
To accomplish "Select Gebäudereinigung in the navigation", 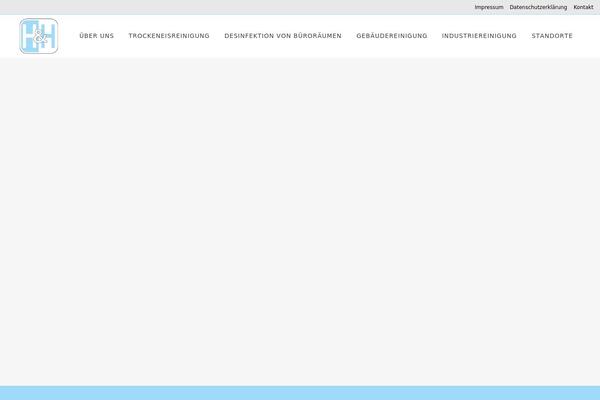I will 392,36.
